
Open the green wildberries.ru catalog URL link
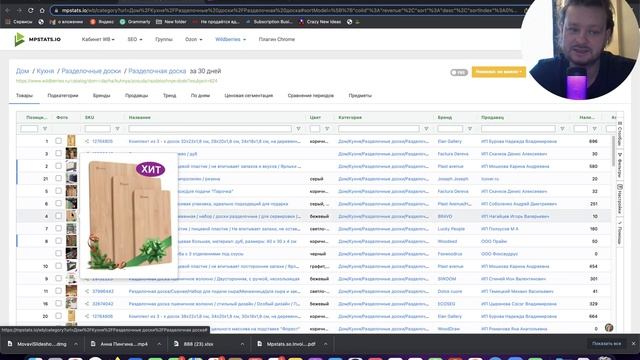tap(117, 81)
